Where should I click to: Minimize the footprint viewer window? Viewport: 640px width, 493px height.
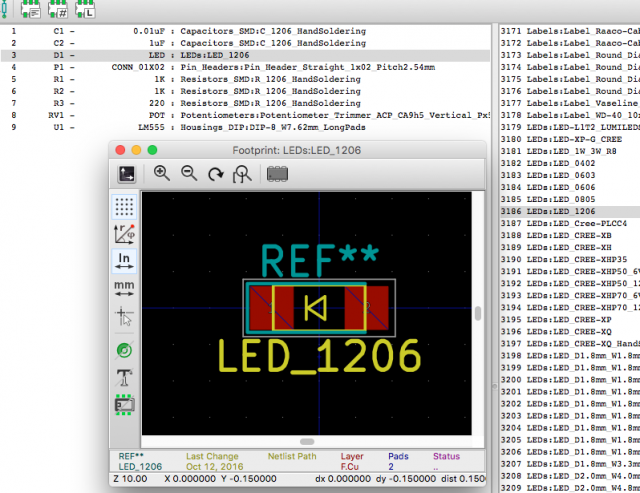[x=136, y=150]
